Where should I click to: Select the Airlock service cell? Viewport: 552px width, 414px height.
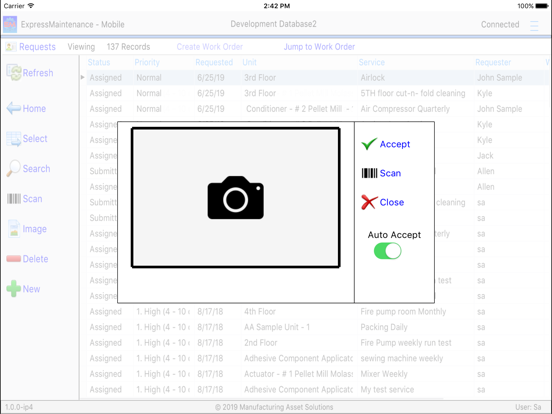416,78
